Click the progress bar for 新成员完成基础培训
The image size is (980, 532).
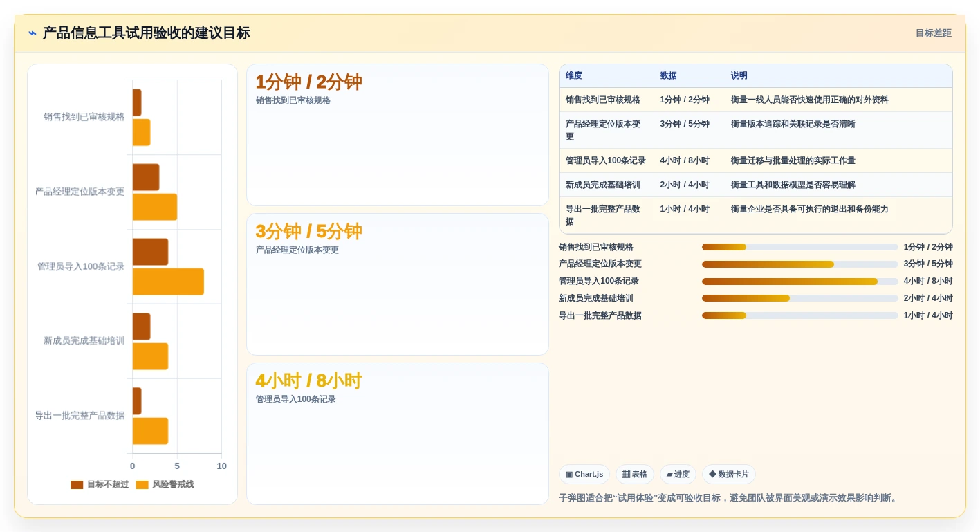click(x=799, y=298)
